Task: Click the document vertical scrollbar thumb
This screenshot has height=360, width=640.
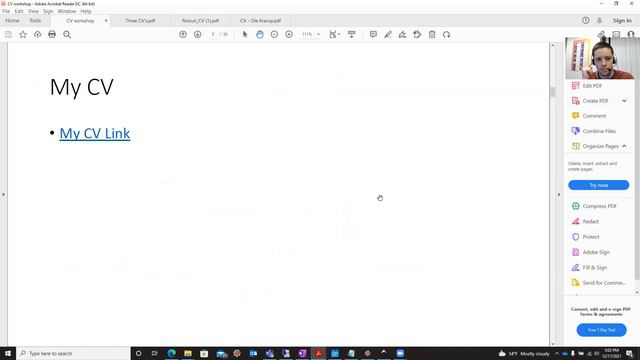Action: point(553,92)
